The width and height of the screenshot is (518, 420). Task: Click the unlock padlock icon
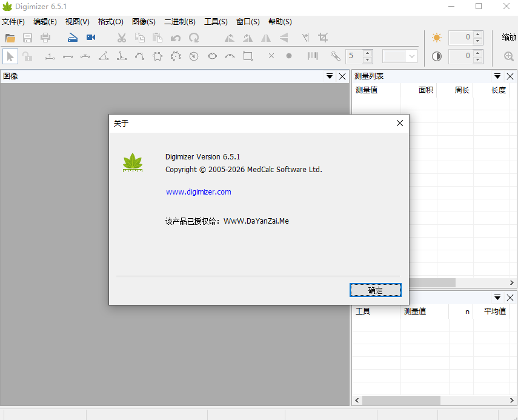(x=27, y=56)
